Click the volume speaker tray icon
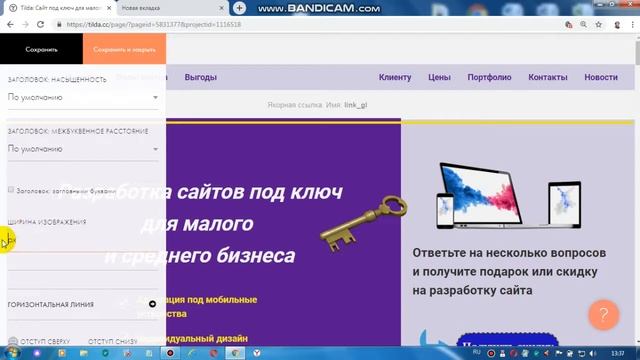Viewport: 640px width, 360px height. click(593, 353)
